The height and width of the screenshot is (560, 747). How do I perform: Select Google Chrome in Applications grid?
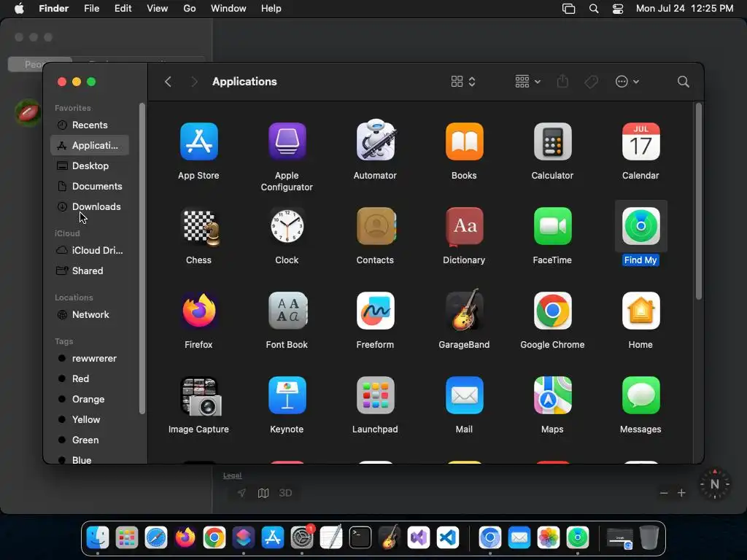tap(552, 311)
